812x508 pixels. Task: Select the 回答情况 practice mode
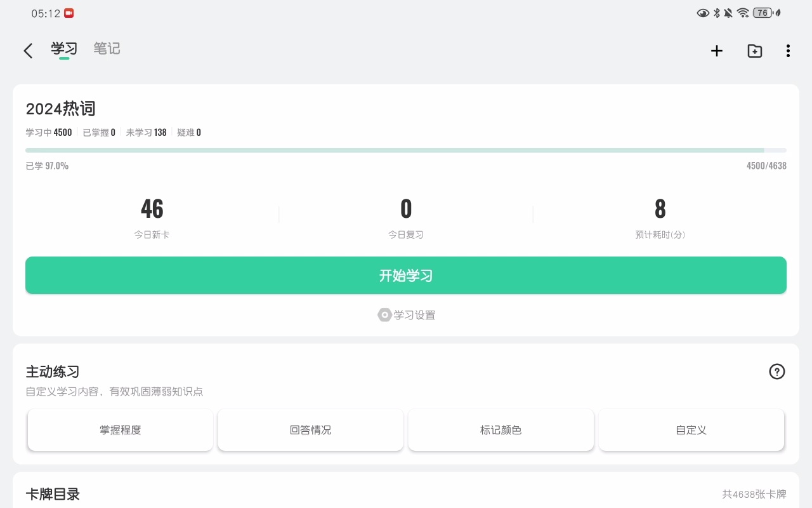coord(310,430)
